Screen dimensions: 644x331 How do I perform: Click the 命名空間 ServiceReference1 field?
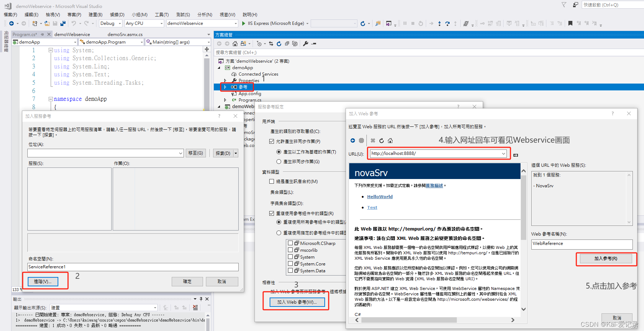(x=133, y=267)
